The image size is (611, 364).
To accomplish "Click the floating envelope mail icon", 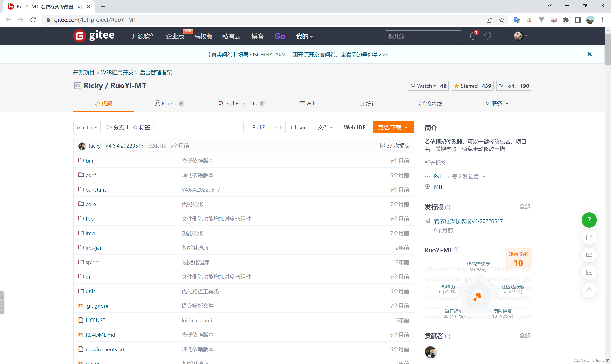I will pyautogui.click(x=589, y=255).
